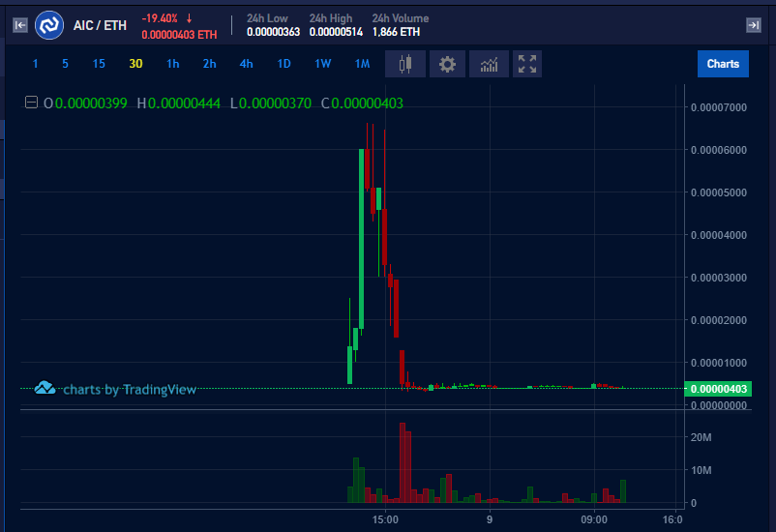Toggle fullscreen chart mode icon
This screenshot has width=776, height=532.
(x=527, y=65)
